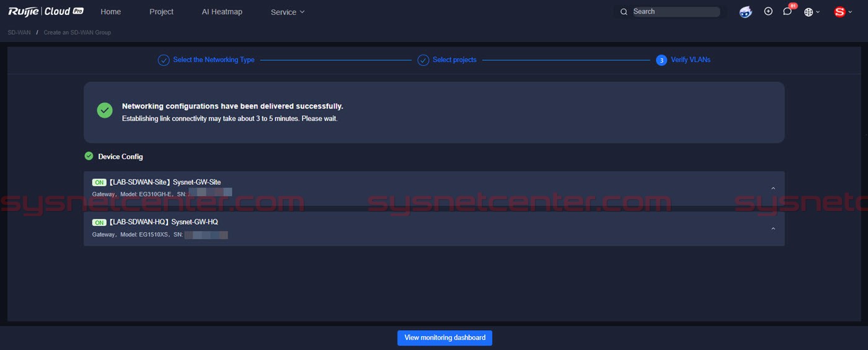This screenshot has width=868, height=350.
Task: Click the globe language icon
Action: tap(808, 12)
